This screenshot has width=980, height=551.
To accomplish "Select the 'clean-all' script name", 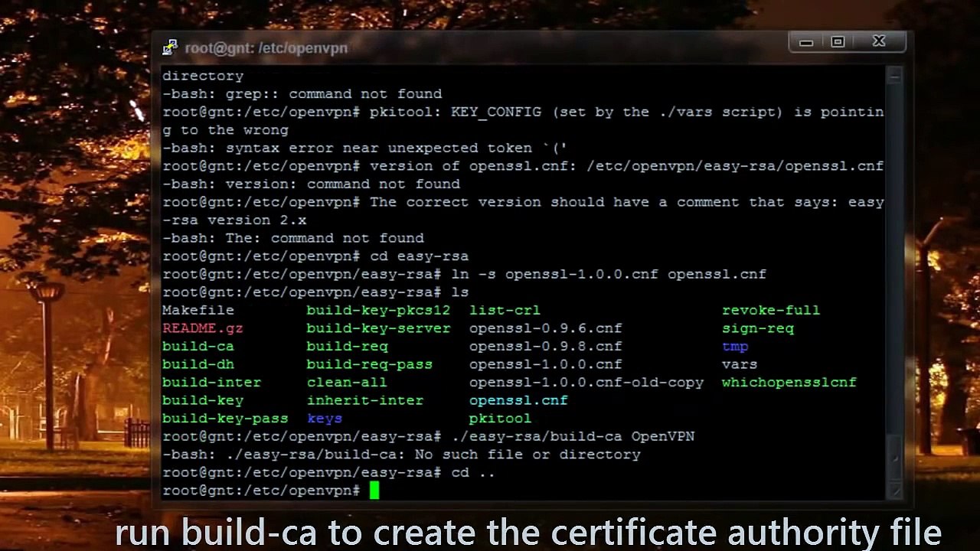I will pyautogui.click(x=347, y=383).
